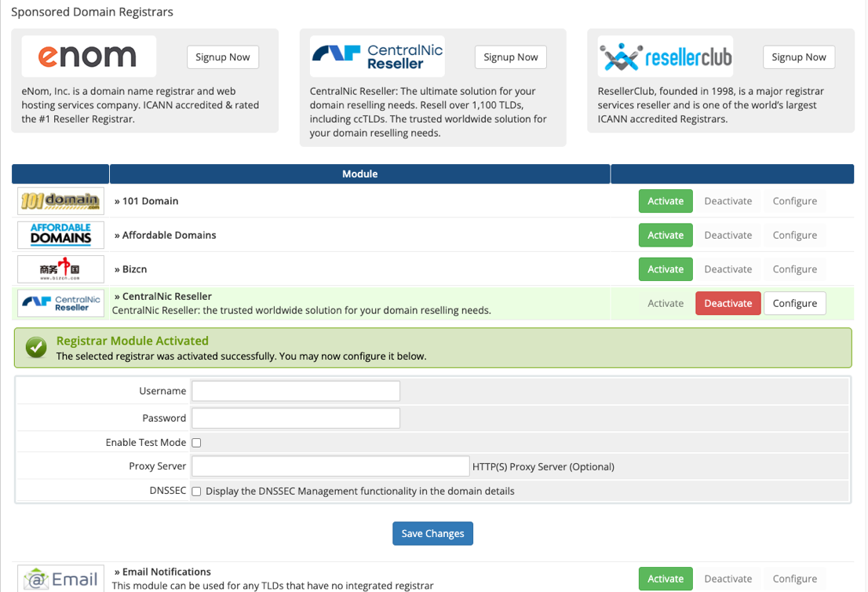Click the Email Notifications module logo

tap(61, 579)
